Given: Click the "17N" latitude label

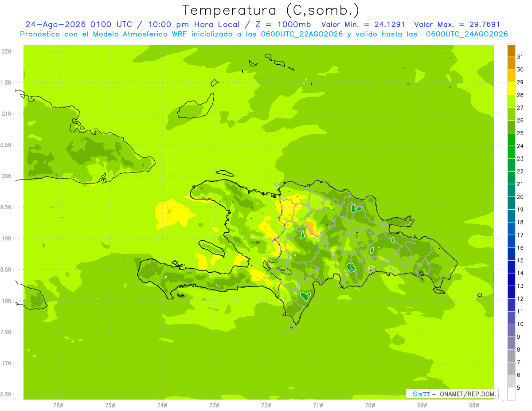Looking at the screenshot, I should (x=6, y=363).
